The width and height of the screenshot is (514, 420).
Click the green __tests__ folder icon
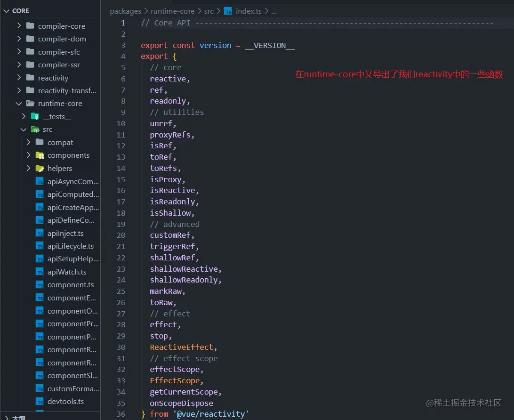(35, 116)
